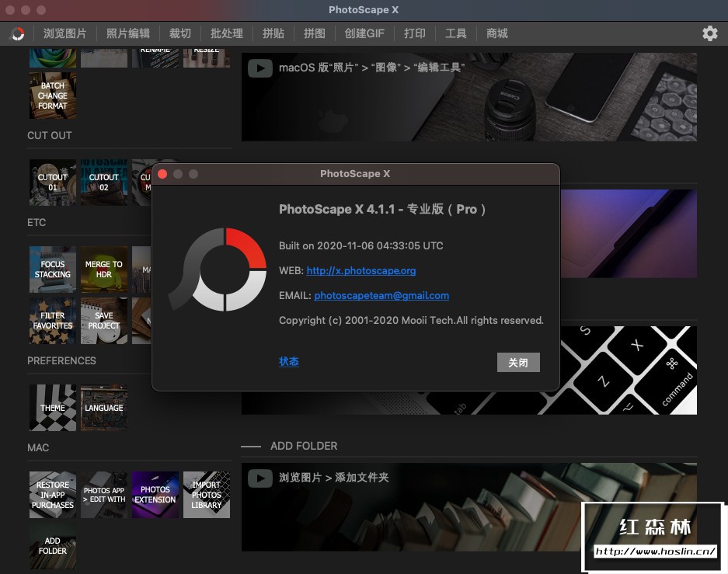Switch to the 照片编辑 tab

[128, 33]
